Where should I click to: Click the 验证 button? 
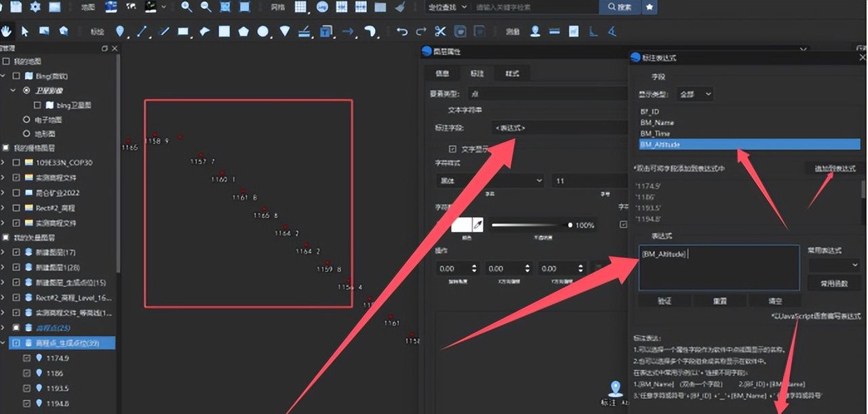[665, 301]
